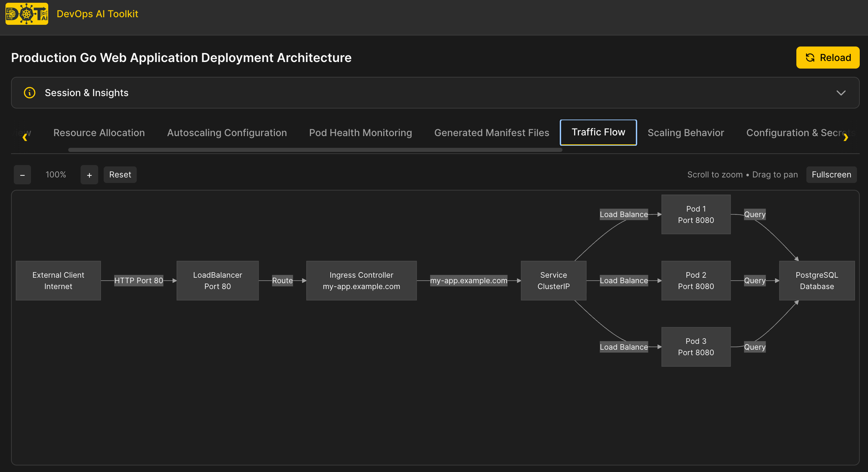Screen dimensions: 868x472
Task: Click the PostgreSQL Database node
Action: (817, 280)
